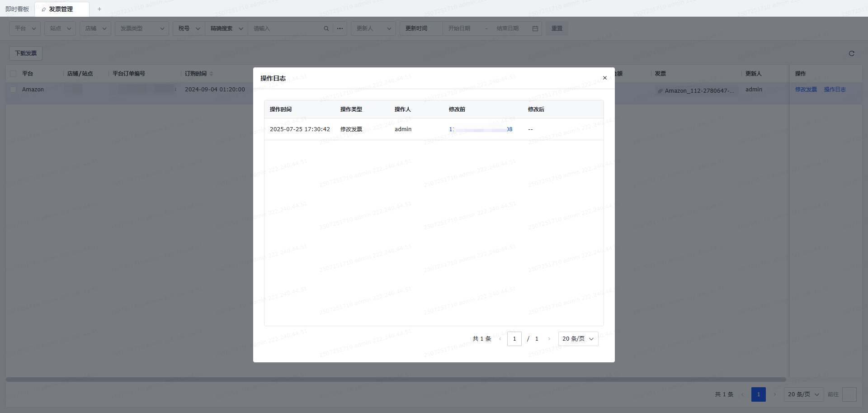This screenshot has height=413, width=868.
Task: Click the search magnifier icon in the filter bar
Action: pyautogui.click(x=326, y=28)
